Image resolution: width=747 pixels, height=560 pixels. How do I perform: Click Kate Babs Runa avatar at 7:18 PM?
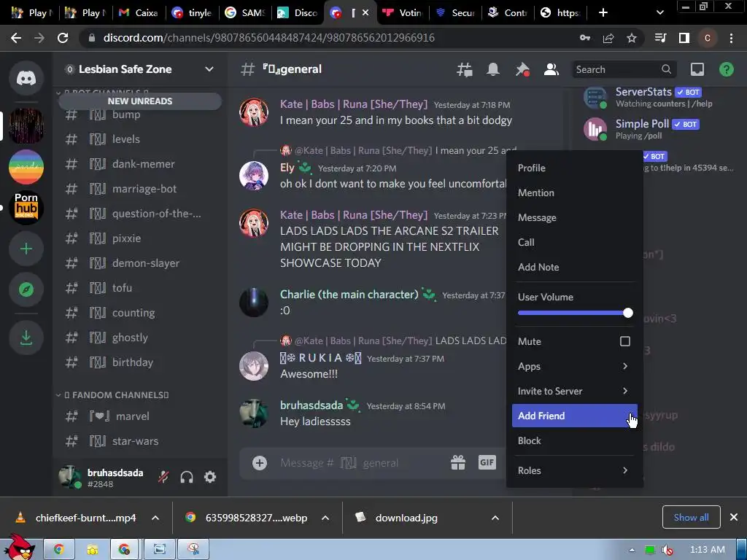pos(253,112)
